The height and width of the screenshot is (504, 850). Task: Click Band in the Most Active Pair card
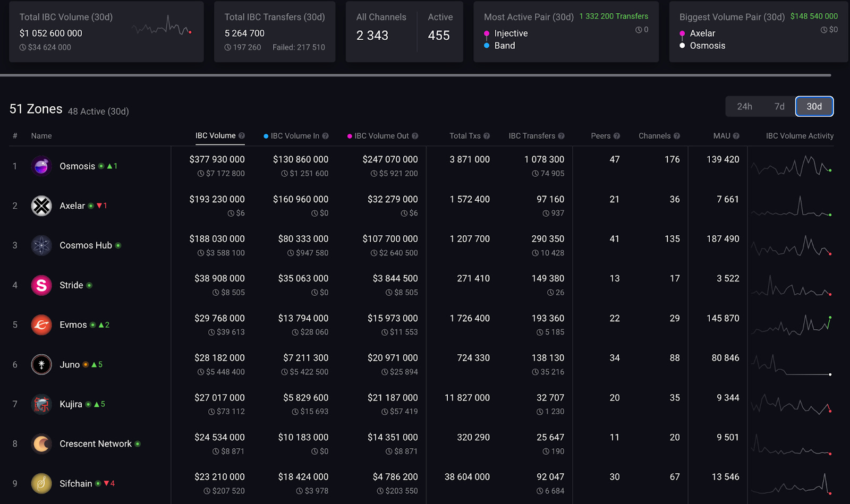(505, 46)
